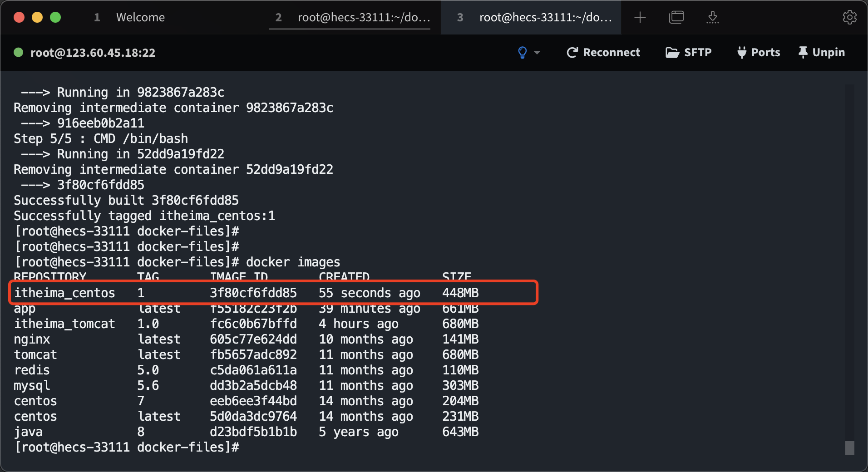Screen dimensions: 868x472
Task: Unpin the connection toolbar
Action: click(x=821, y=53)
